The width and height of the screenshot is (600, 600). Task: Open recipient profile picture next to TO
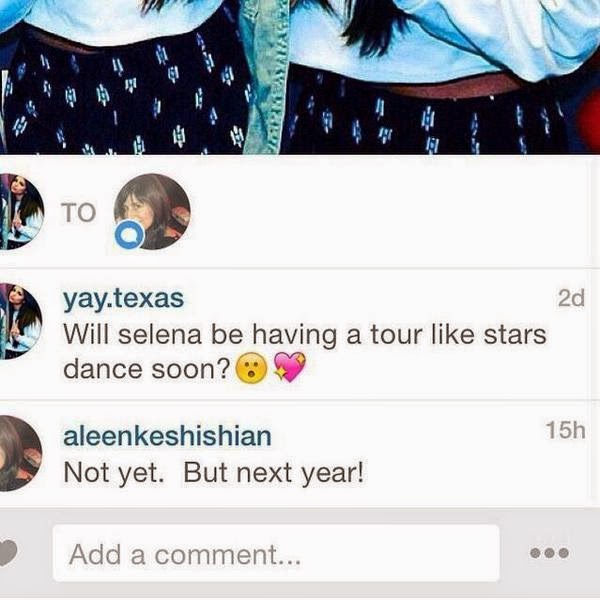pyautogui.click(x=152, y=212)
